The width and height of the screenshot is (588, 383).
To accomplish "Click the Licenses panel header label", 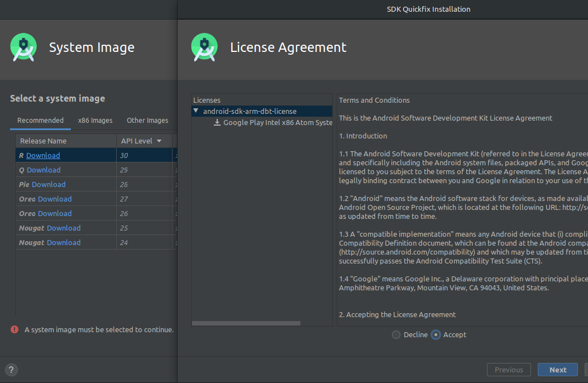I will (x=207, y=100).
